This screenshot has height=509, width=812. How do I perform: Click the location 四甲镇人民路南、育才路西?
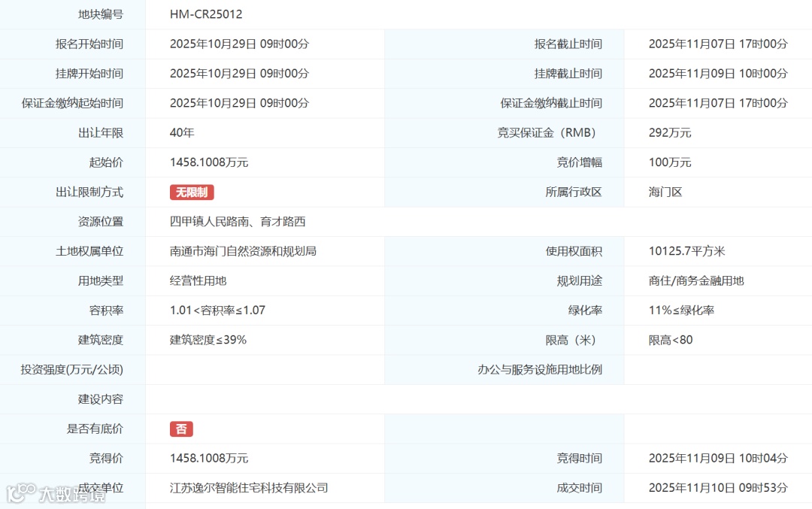point(238,222)
